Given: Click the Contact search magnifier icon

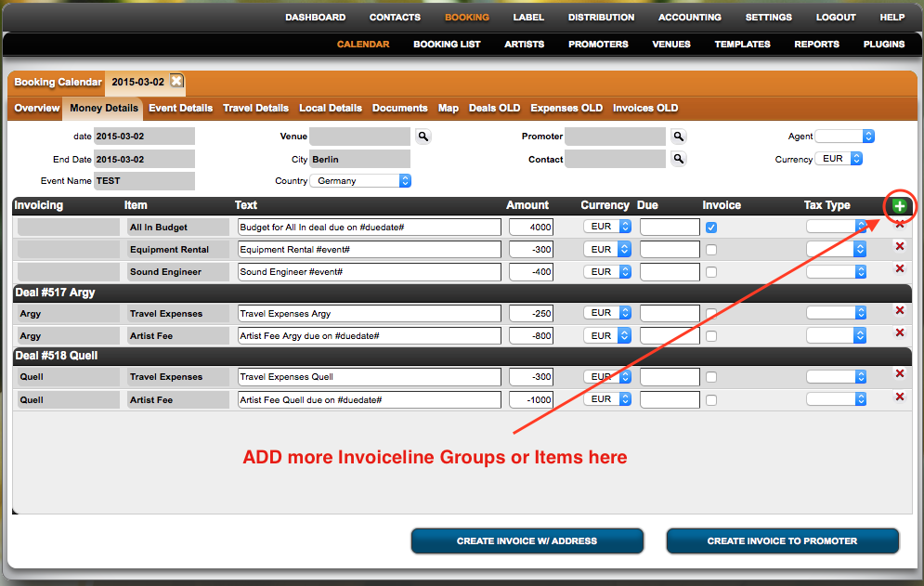Looking at the screenshot, I should (679, 160).
